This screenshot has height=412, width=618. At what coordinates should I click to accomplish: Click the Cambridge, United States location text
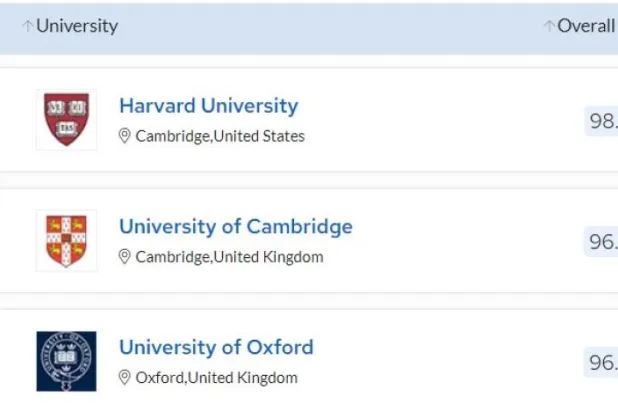tap(220, 136)
